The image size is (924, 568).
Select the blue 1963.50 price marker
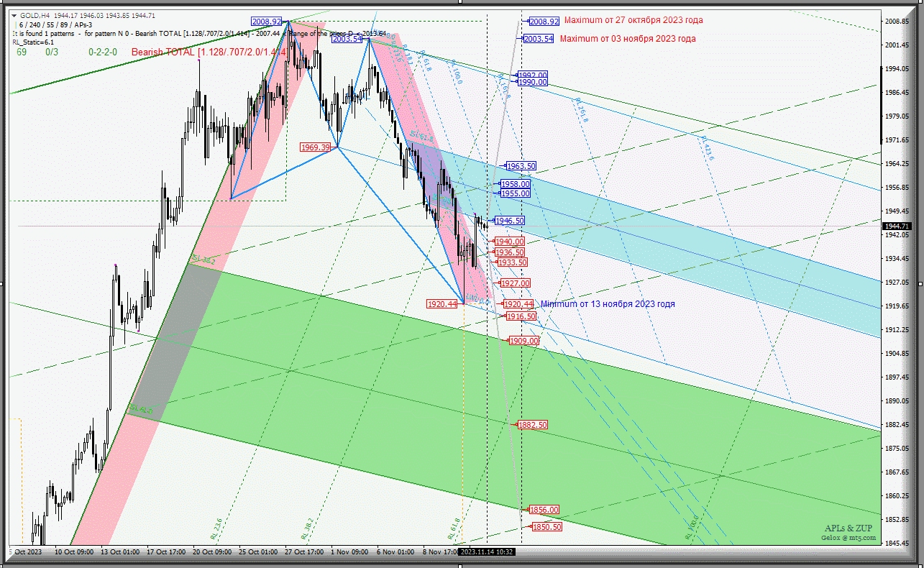click(x=521, y=166)
